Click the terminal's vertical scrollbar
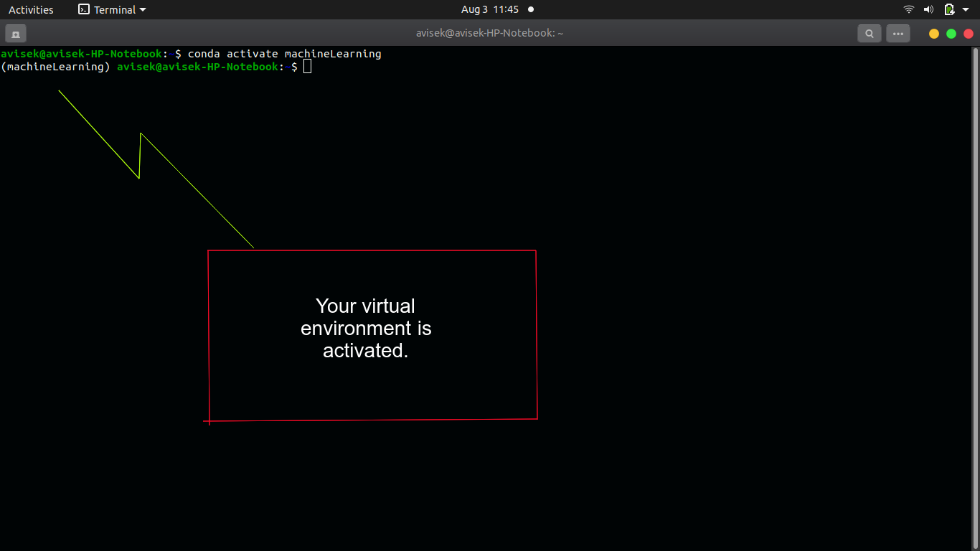The image size is (980, 551). [975, 298]
